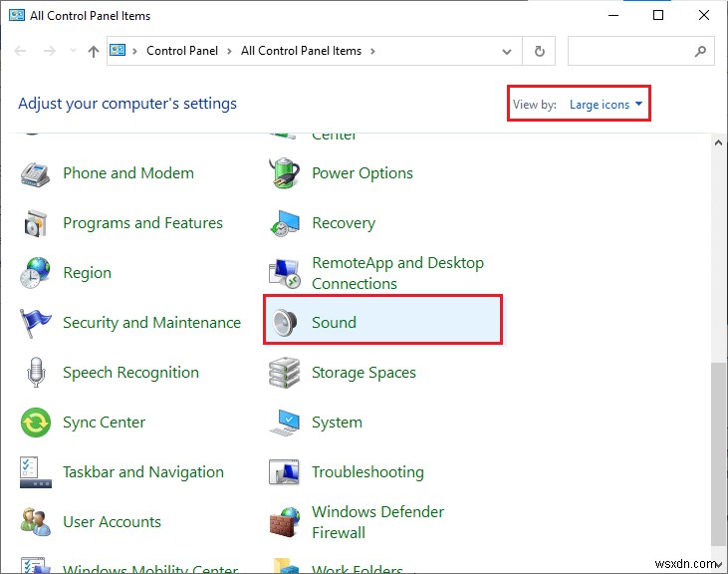
Task: Click the All Control Panel Items breadcrumb
Action: pyautogui.click(x=301, y=51)
